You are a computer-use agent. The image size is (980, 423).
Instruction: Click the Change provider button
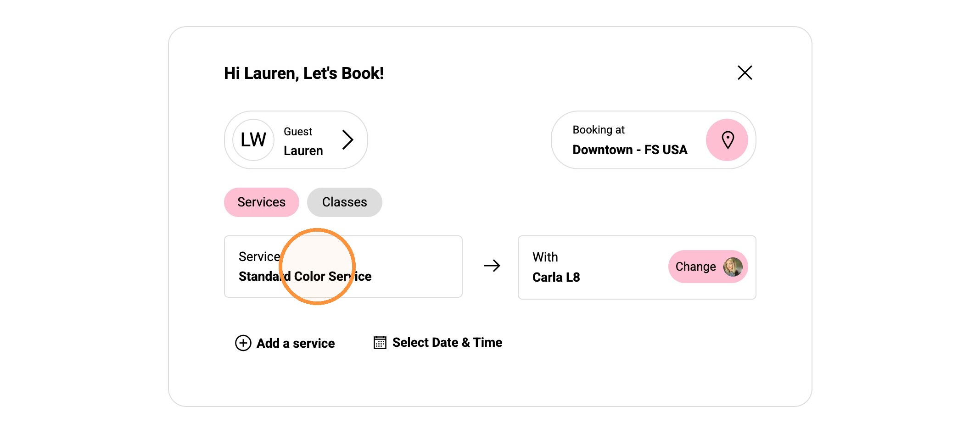708,267
